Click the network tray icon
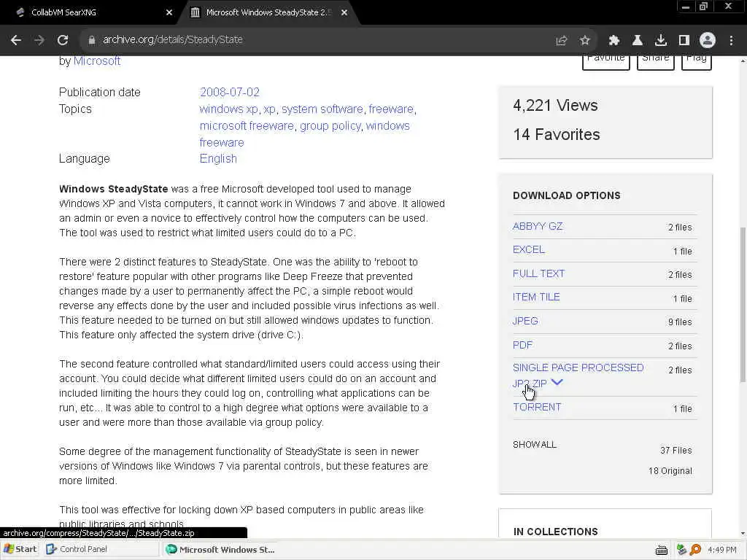This screenshot has height=560, width=747. point(682,550)
